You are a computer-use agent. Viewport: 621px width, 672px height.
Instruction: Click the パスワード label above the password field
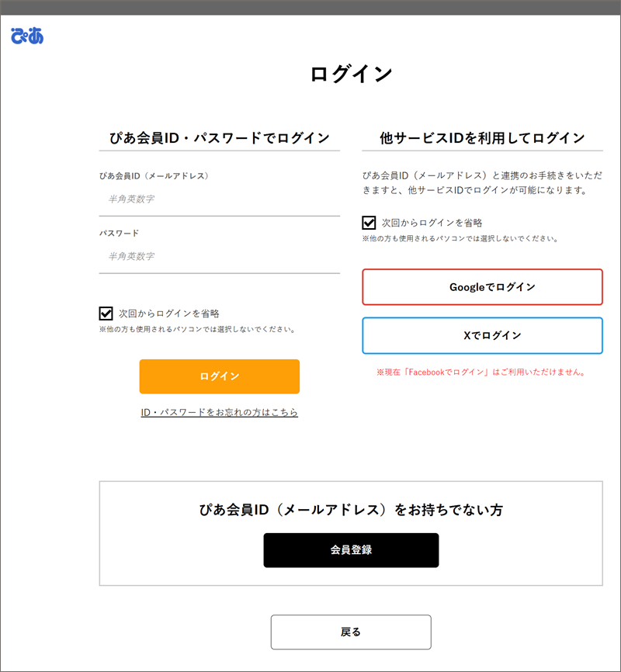pos(119,233)
